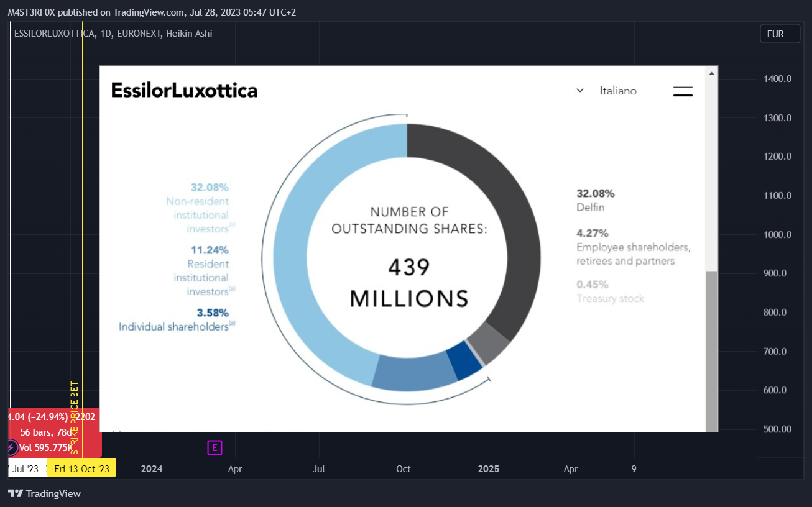Expand the language chevron beside Italiano
The image size is (812, 507).
click(580, 91)
